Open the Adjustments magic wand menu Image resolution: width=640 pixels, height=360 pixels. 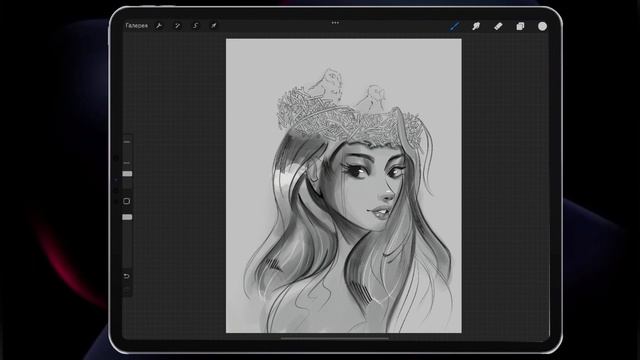click(x=177, y=26)
